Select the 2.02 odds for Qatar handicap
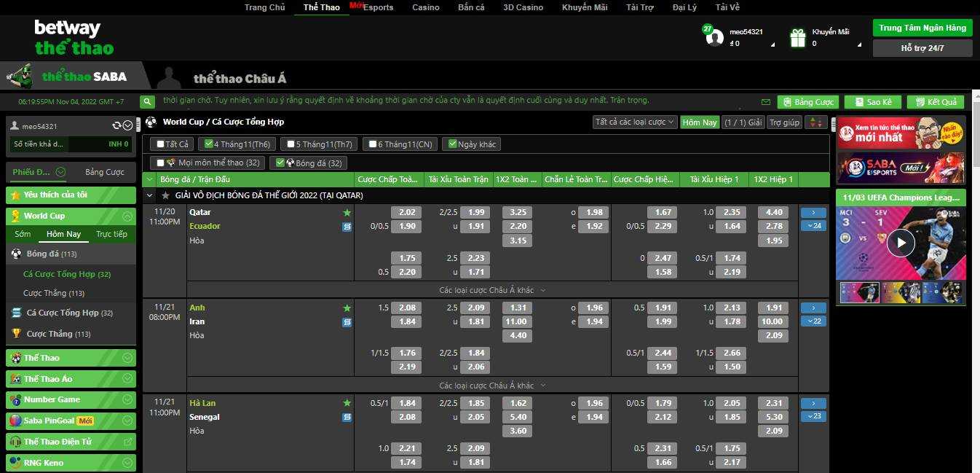980x473 pixels. tap(406, 212)
